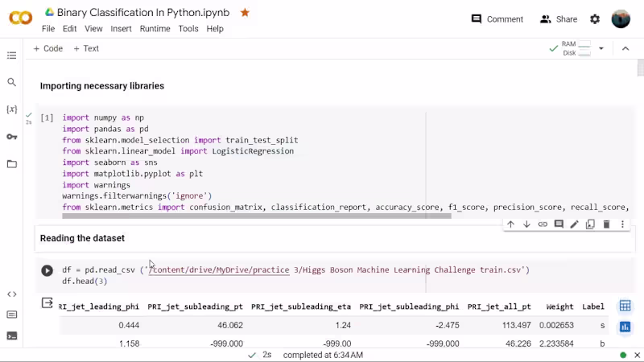The width and height of the screenshot is (644, 362).
Task: Add a new Code cell
Action: (x=48, y=48)
